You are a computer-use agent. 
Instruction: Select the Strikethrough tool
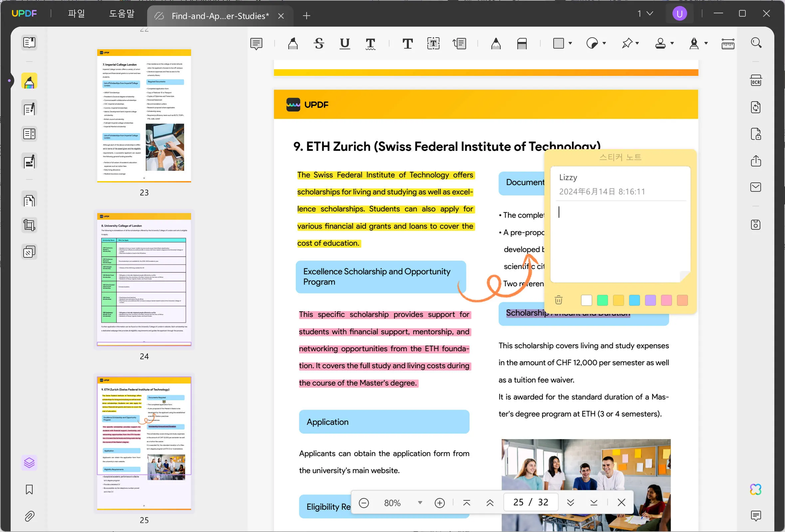click(x=319, y=44)
